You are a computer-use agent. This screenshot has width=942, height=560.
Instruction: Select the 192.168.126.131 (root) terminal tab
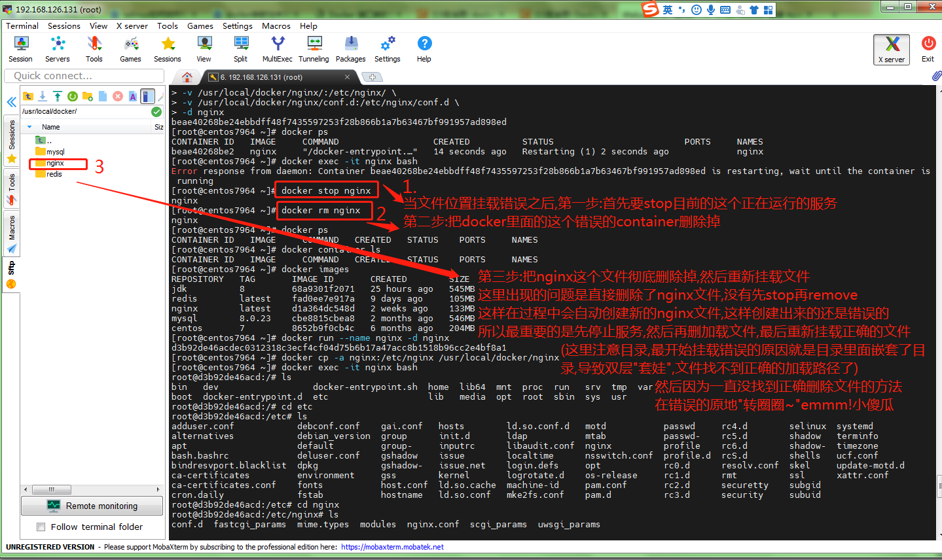click(281, 77)
